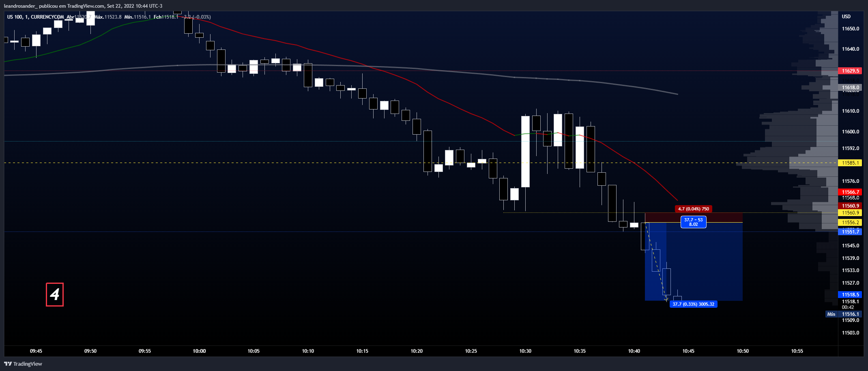This screenshot has width=868, height=371.
Task: Click the 10:15 time axis label
Action: [x=362, y=351]
